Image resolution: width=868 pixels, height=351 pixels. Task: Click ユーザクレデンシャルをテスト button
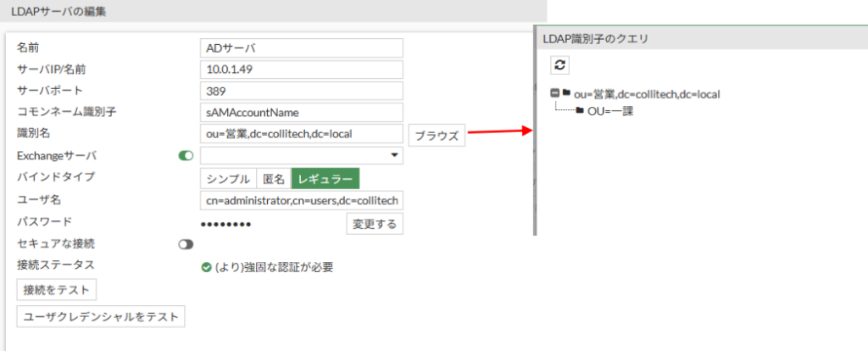tap(101, 316)
